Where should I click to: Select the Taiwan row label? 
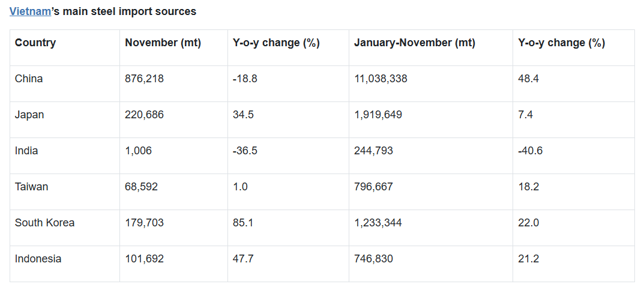tap(32, 187)
